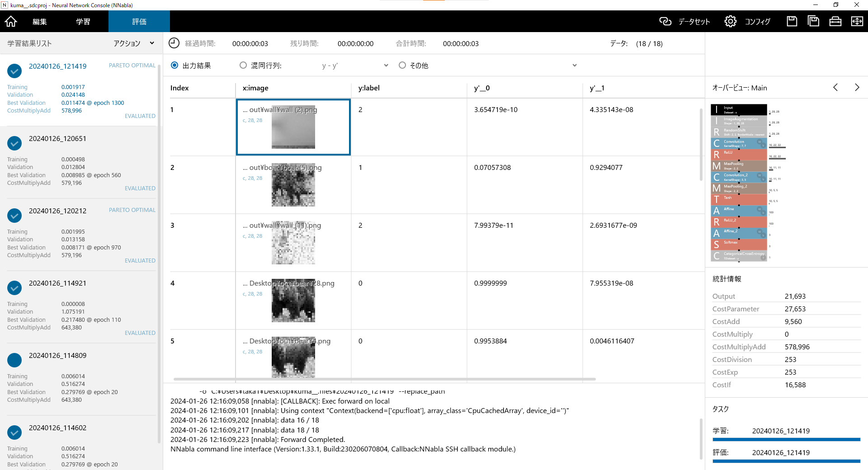
Task: Switch to the 学習 tab
Action: pyautogui.click(x=83, y=22)
